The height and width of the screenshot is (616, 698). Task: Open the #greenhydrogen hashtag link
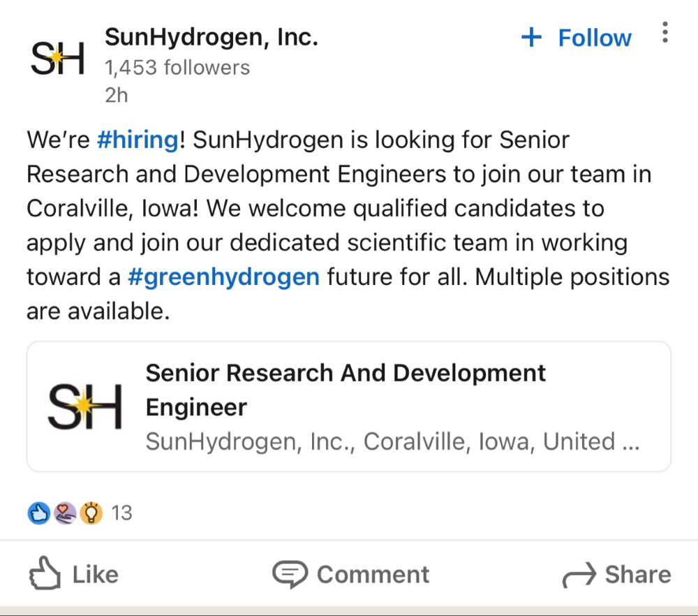[x=223, y=277]
